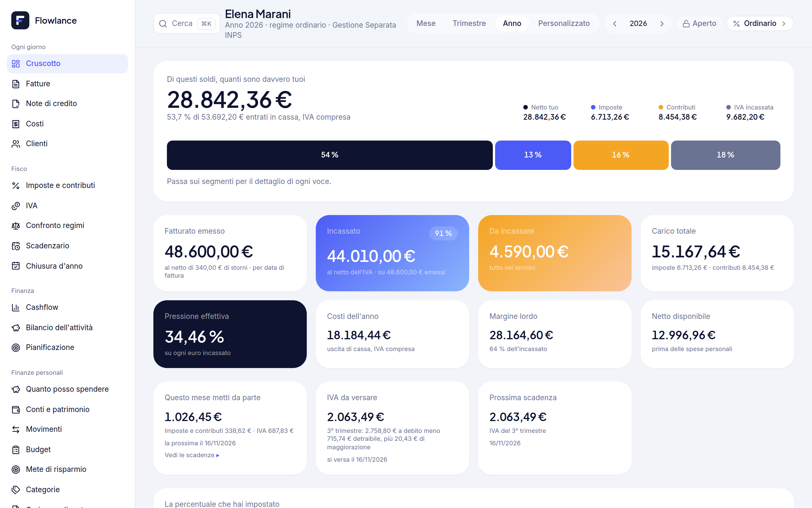This screenshot has width=812, height=508.
Task: Click the Imposte e contributi percent icon
Action: (x=16, y=185)
